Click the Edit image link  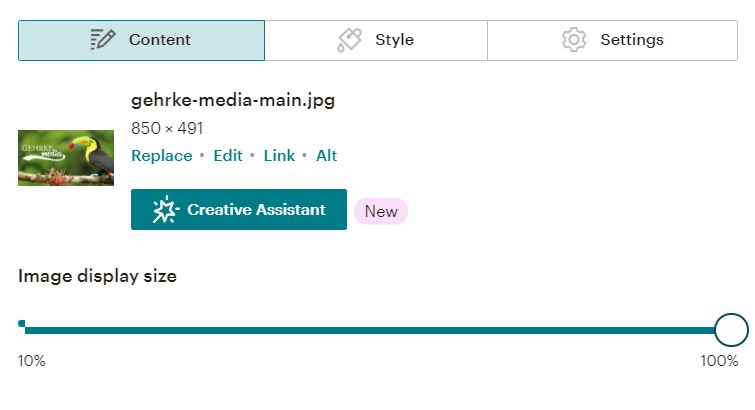[228, 156]
